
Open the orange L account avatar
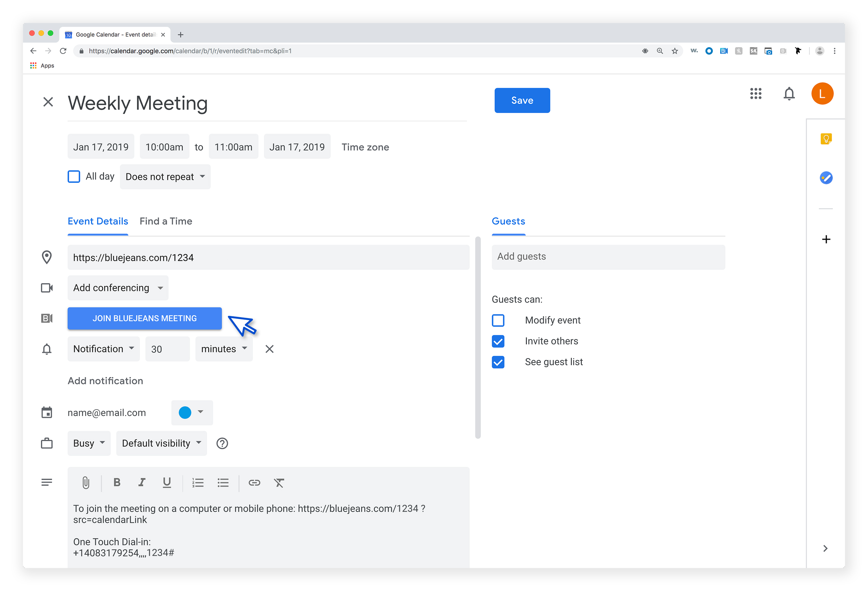point(822,94)
